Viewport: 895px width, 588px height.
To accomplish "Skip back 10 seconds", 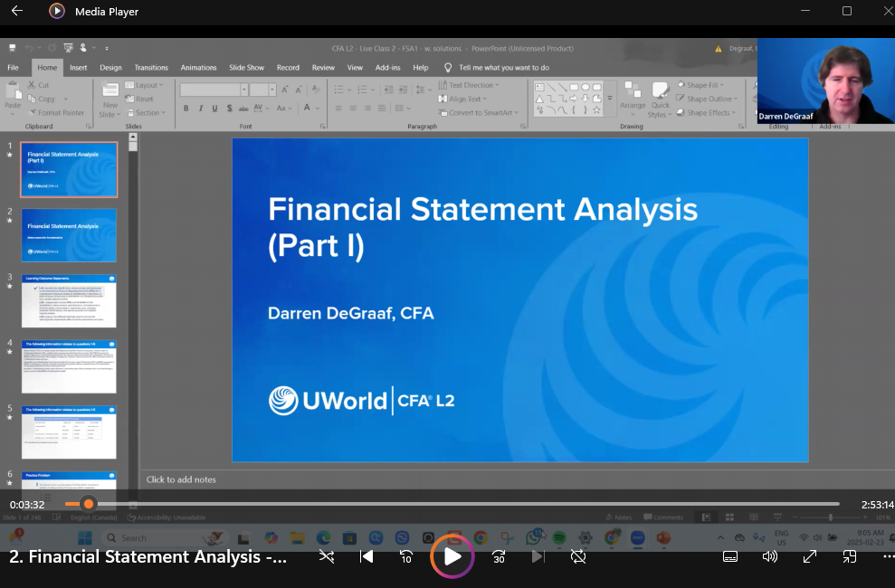I will point(406,556).
